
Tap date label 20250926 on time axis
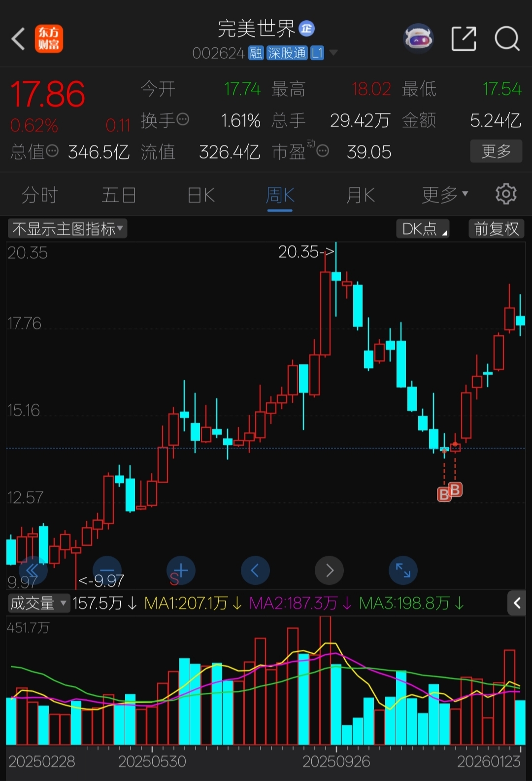(x=336, y=762)
